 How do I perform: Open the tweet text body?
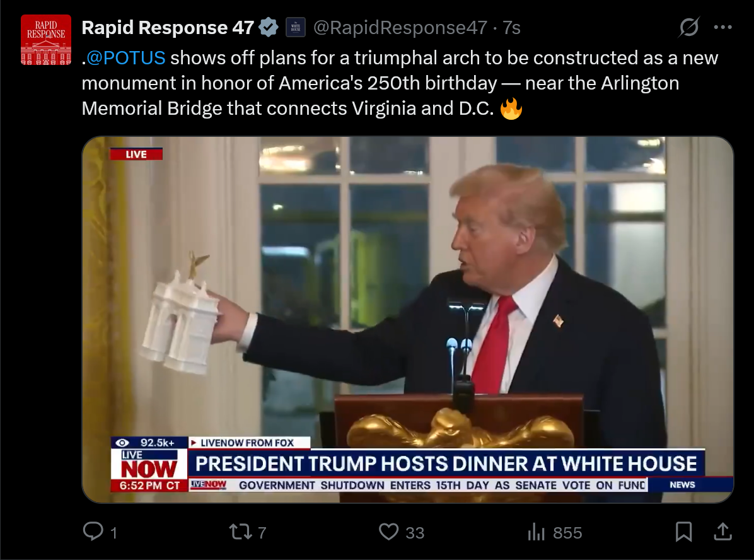[x=400, y=83]
